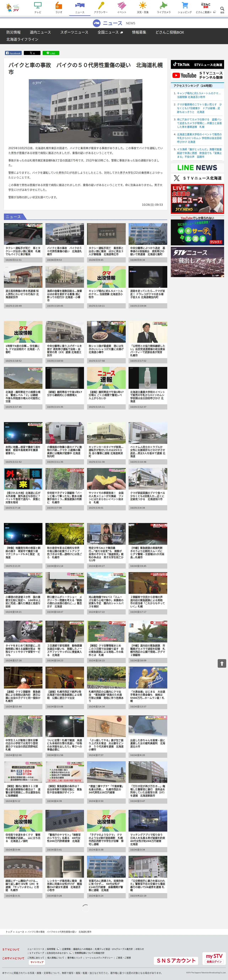The height and width of the screenshot is (980, 228).
Task: Open 北海道ライフライン tab
Action: [x=22, y=39]
